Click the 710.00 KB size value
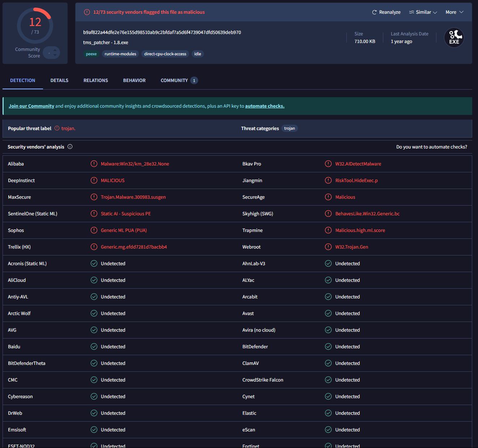 coord(365,42)
